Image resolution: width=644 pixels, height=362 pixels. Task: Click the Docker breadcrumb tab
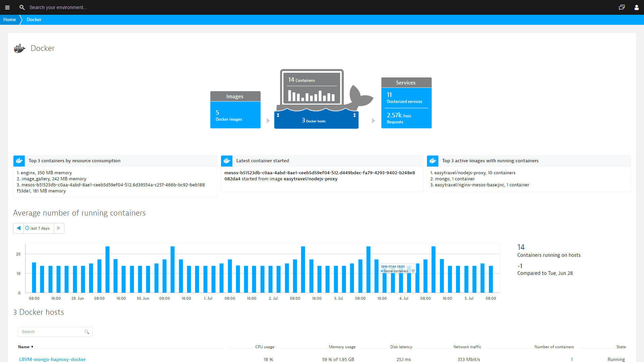click(34, 19)
